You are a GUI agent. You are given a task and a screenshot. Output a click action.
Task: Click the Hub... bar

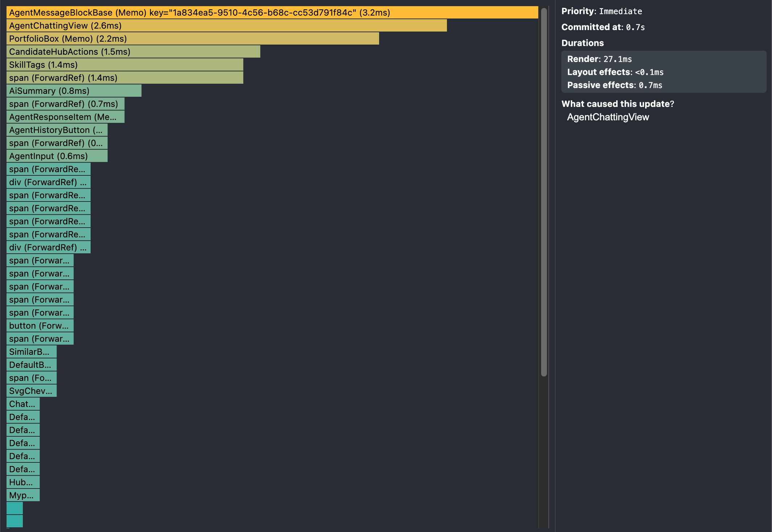(23, 482)
